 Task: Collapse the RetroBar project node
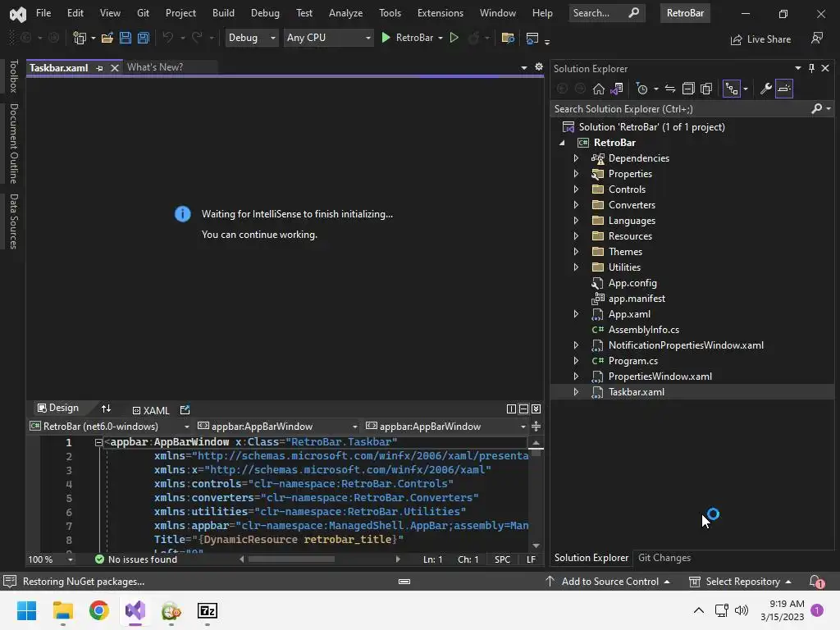coord(562,143)
